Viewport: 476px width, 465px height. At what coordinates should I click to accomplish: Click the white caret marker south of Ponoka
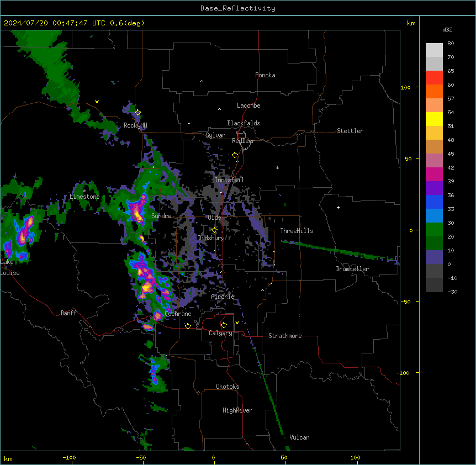tap(202, 81)
